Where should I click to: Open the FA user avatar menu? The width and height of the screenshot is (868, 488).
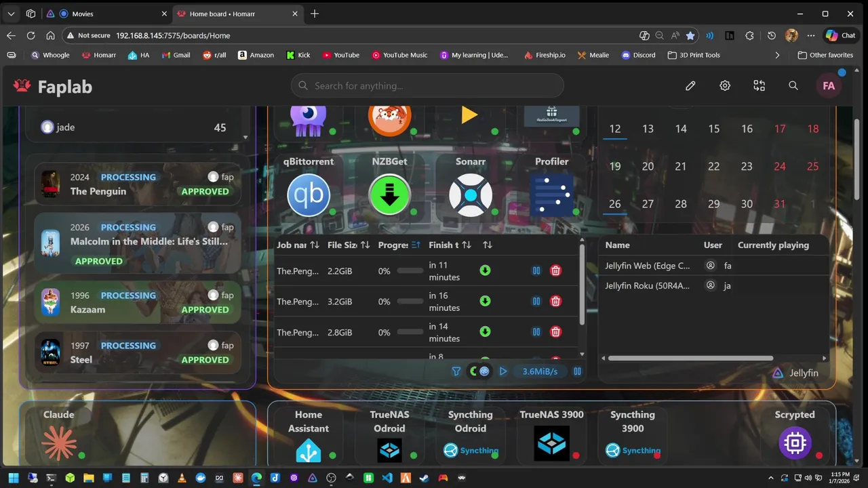coord(828,86)
